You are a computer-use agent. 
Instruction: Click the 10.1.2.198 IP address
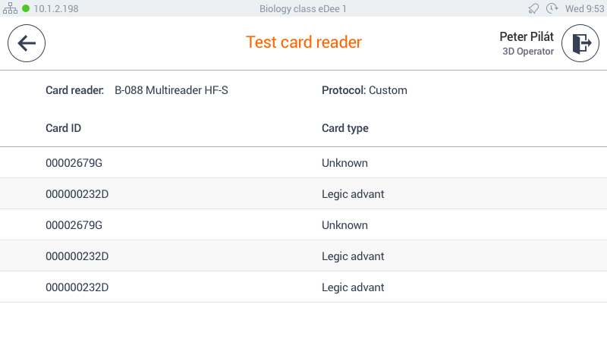coord(55,8)
